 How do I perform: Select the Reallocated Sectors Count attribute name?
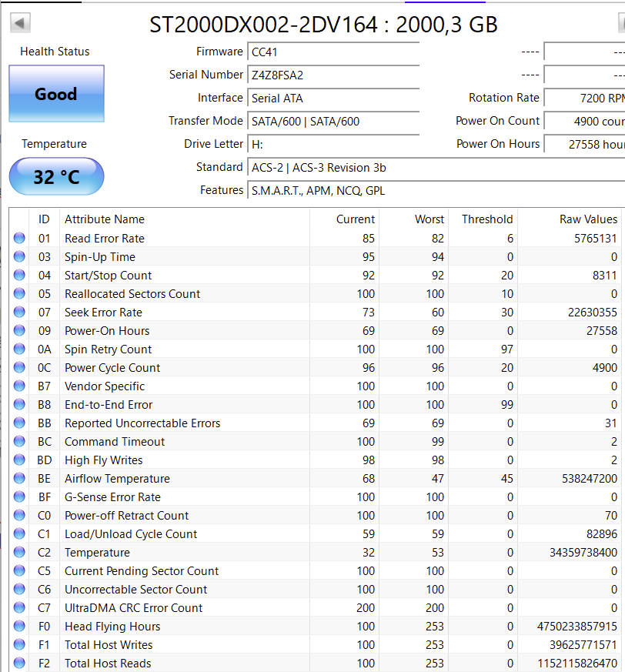(132, 293)
